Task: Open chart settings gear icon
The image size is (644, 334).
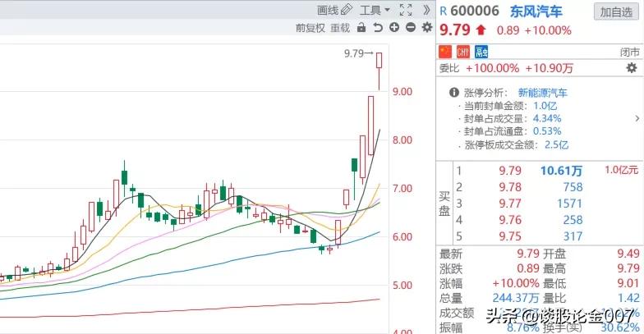Action: [x=427, y=28]
